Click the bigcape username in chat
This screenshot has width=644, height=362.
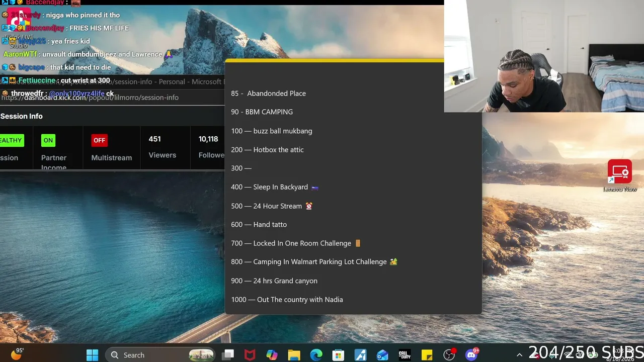[x=31, y=67]
